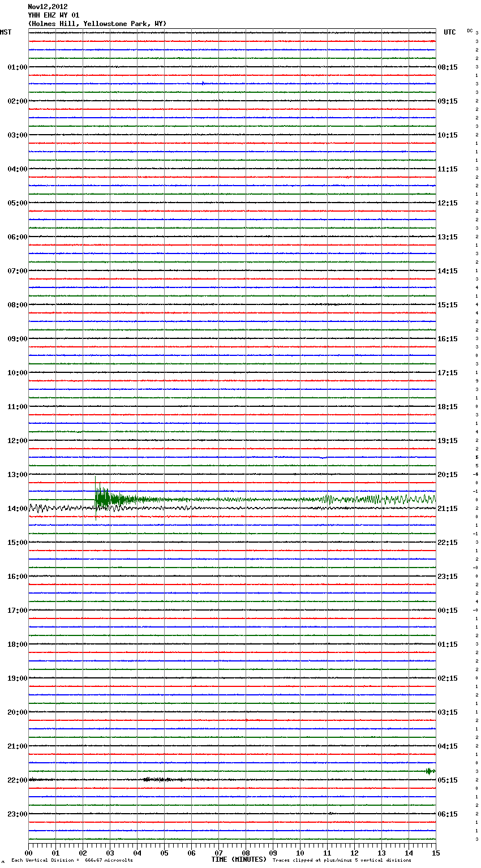481x868 pixels.
Task: Select the 20:00 MST time label
Action: [18, 712]
